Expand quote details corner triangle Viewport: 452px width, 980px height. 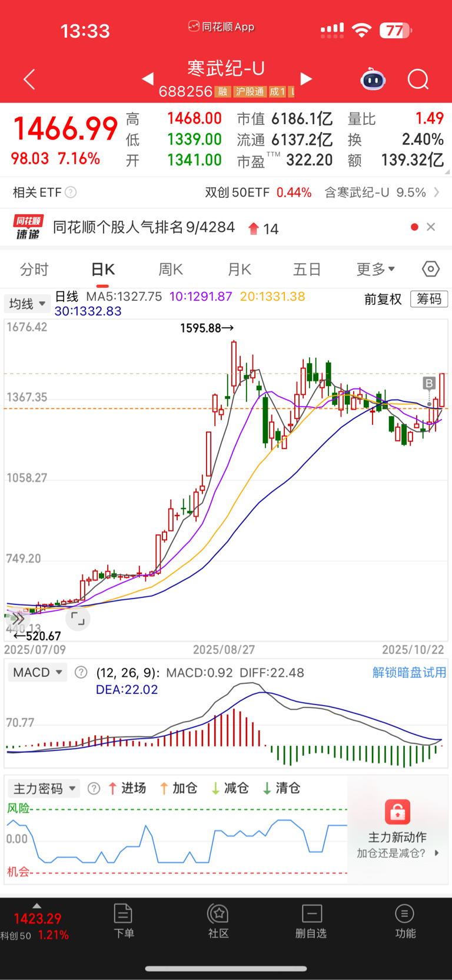pos(447,172)
